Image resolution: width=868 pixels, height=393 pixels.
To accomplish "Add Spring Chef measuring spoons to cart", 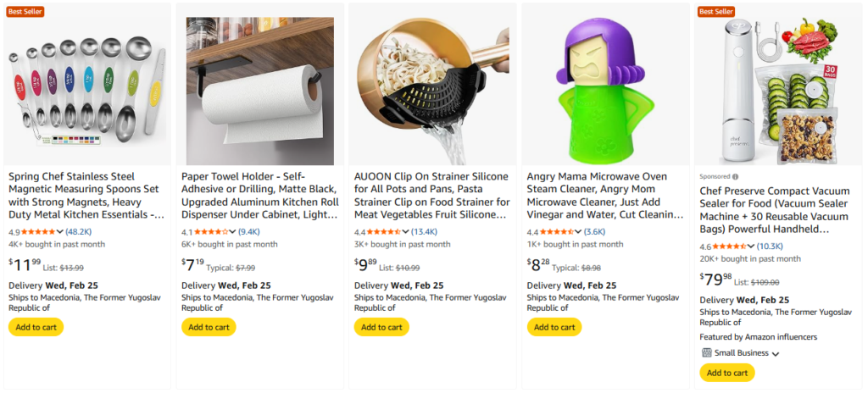I will coord(36,327).
